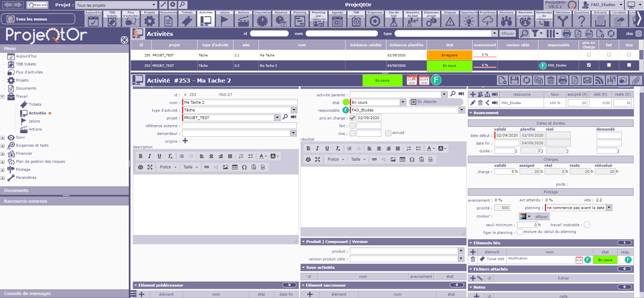The width and height of the screenshot is (644, 298).
Task: Open the 'Raccourcis externes' pane header
Action: pos(64,201)
